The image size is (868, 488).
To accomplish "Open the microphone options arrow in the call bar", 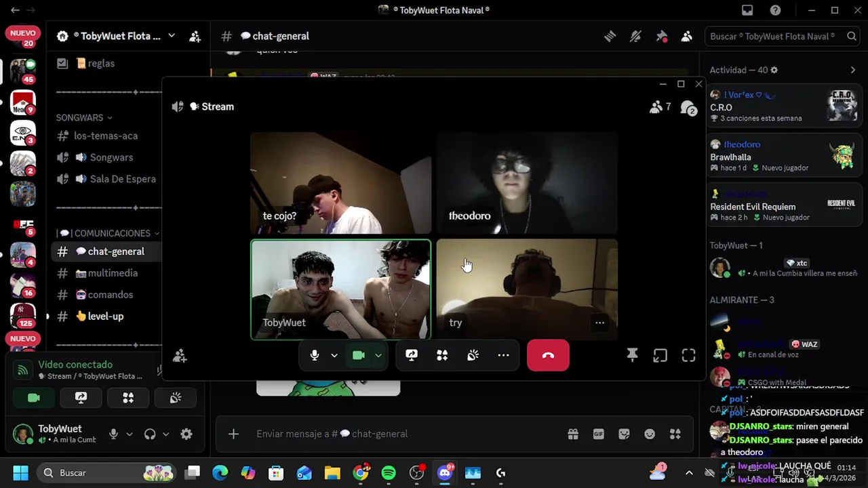I will click(x=334, y=355).
